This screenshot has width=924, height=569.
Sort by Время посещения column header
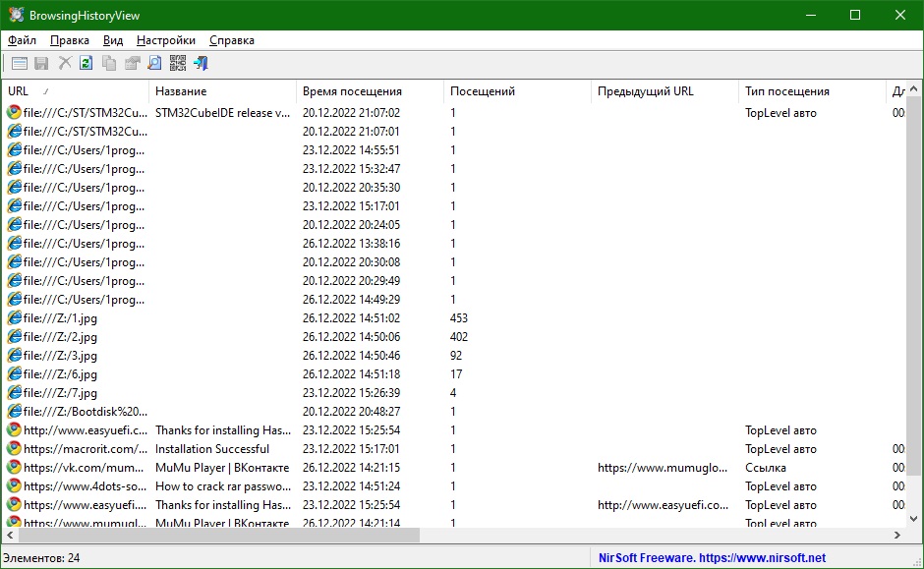coord(370,91)
